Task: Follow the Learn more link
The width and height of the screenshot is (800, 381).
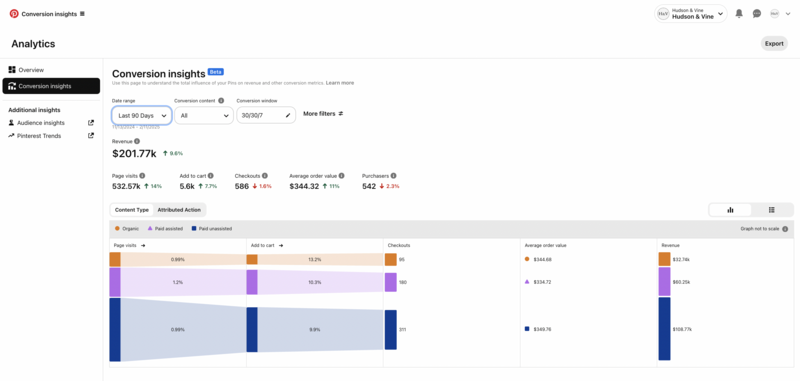Action: [340, 83]
